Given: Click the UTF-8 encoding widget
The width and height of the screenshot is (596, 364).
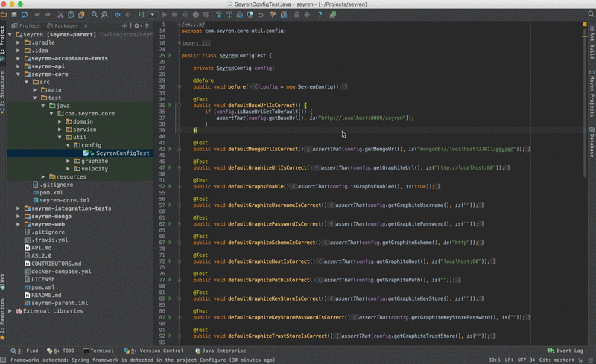Looking at the screenshot, I should [526, 360].
